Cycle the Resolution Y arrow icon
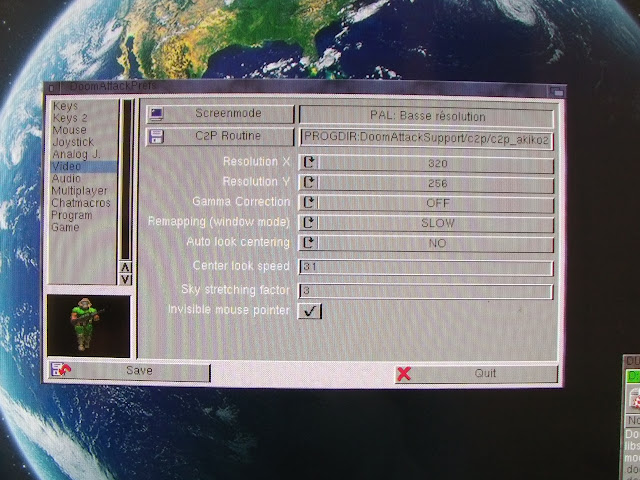Screen dimensions: 640x480 tap(309, 182)
